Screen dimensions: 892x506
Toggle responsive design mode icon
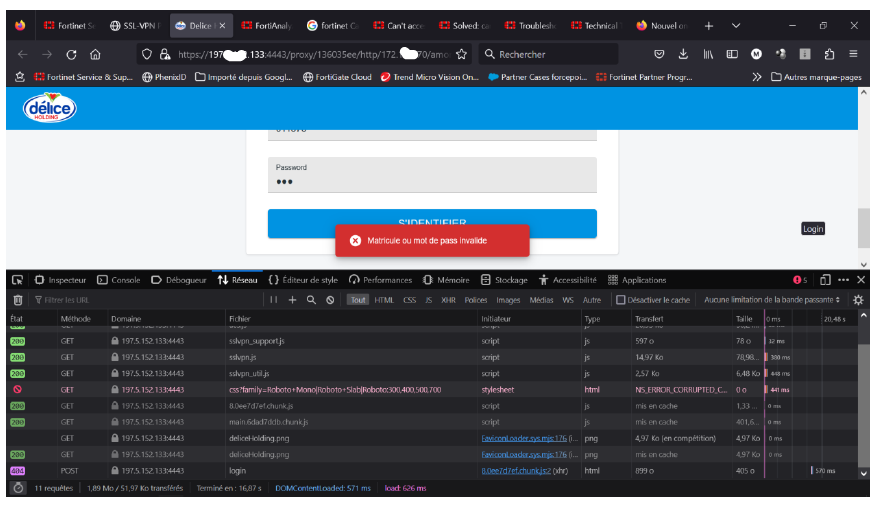825,280
